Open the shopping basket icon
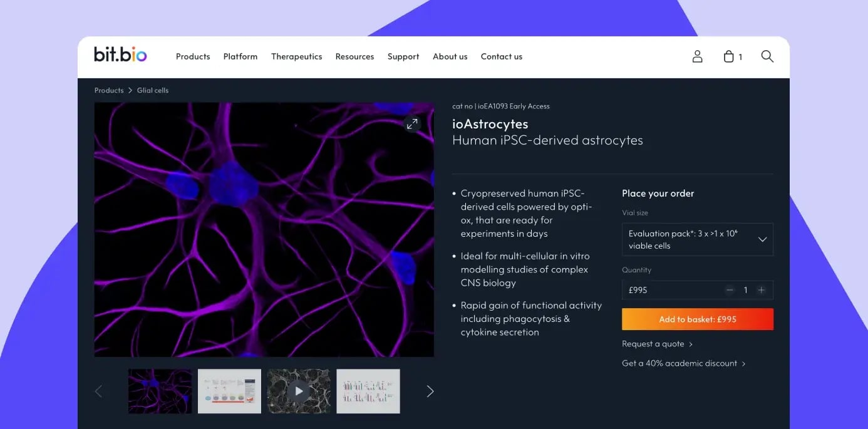This screenshot has width=868, height=429. 729,56
